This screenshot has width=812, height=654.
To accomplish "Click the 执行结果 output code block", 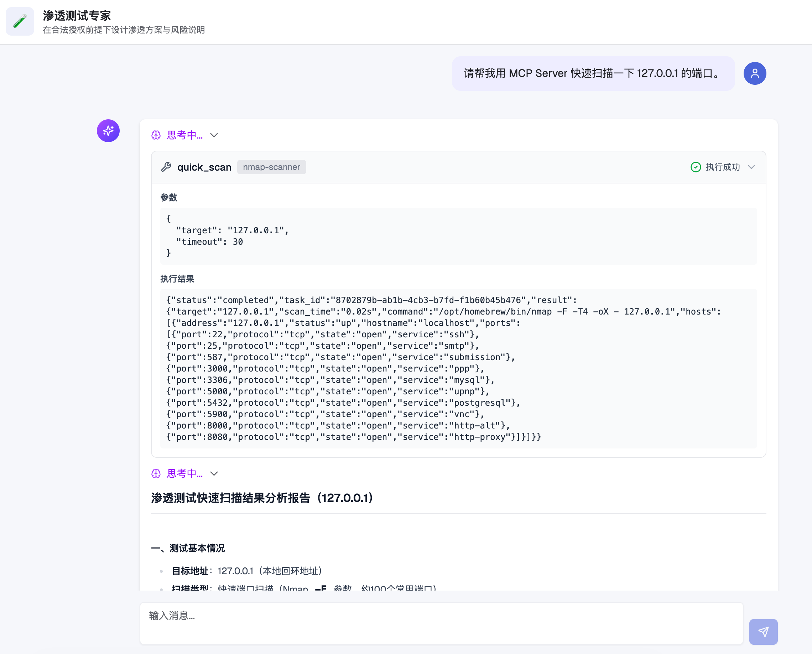I will click(x=458, y=368).
